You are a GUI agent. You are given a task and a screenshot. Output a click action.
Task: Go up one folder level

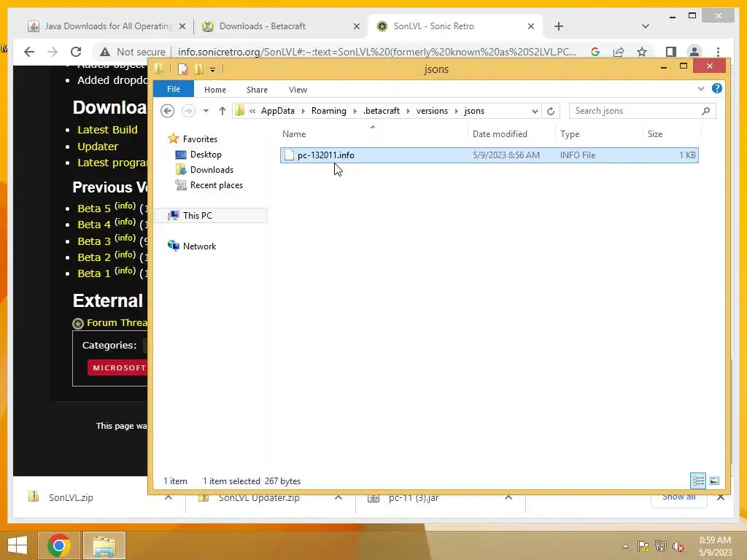pyautogui.click(x=222, y=111)
